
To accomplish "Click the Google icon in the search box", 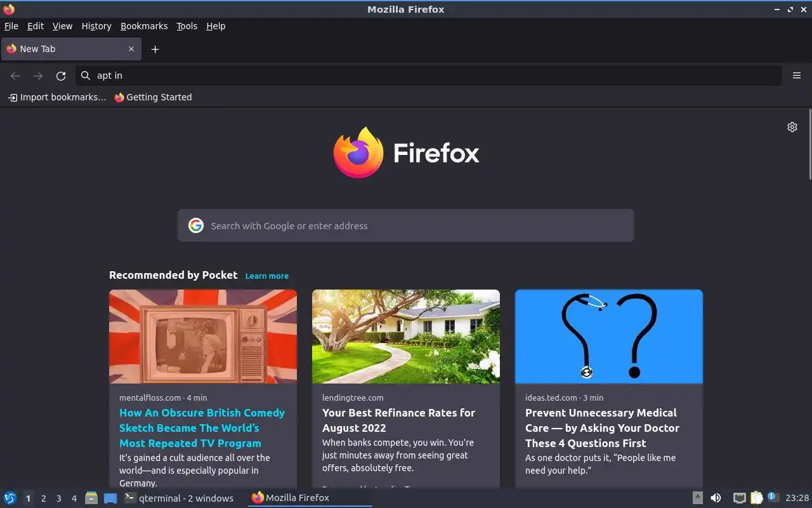I will [x=196, y=225].
